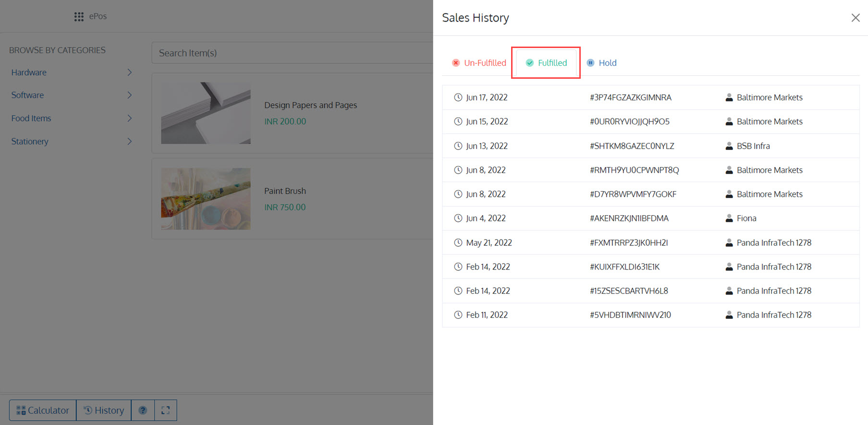
Task: Select the Software category
Action: 27,95
